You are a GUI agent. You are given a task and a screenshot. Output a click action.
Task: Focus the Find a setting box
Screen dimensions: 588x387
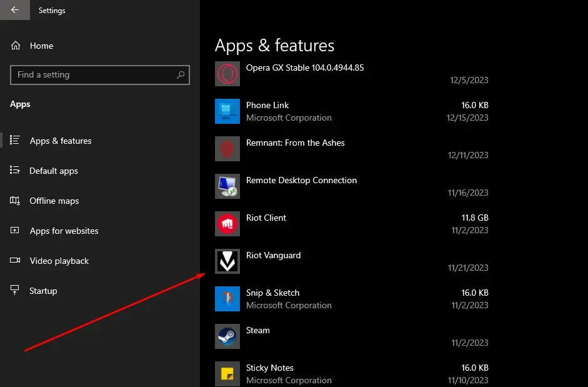[100, 74]
